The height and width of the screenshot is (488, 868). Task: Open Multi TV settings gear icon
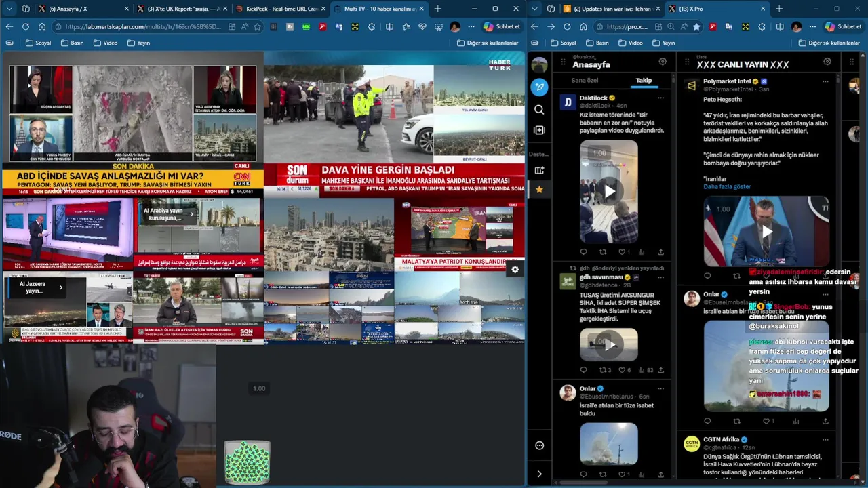click(x=515, y=270)
